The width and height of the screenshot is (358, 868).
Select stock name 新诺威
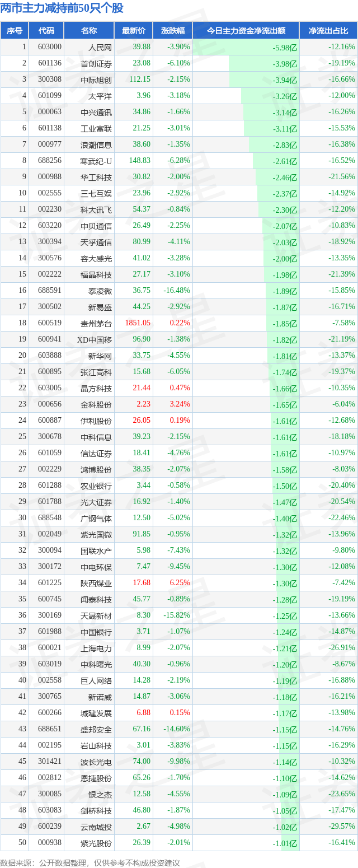pos(100,697)
